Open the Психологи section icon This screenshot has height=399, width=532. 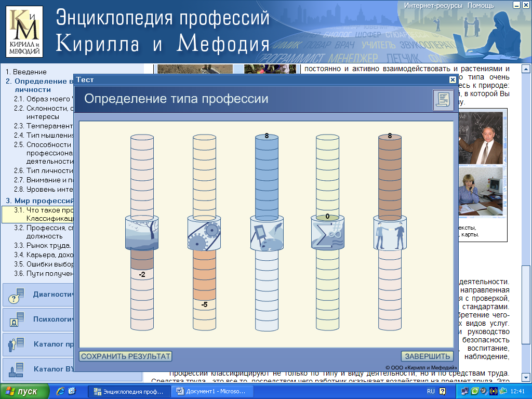[16, 320]
